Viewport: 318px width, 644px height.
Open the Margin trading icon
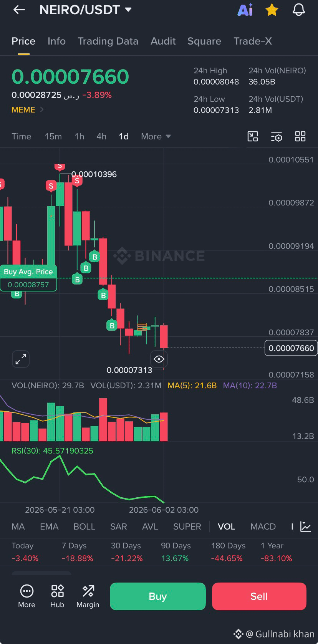point(88,596)
